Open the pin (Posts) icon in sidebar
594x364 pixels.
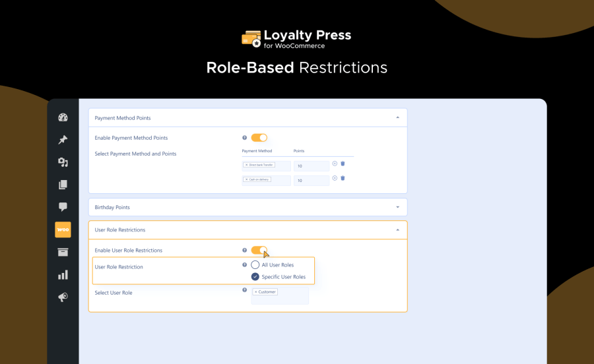click(x=63, y=140)
